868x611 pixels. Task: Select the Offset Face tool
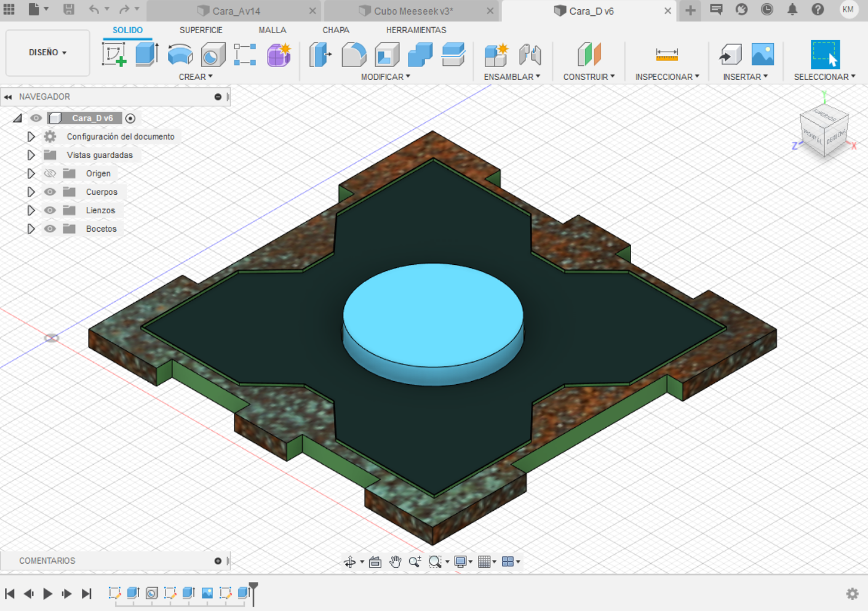coord(453,55)
